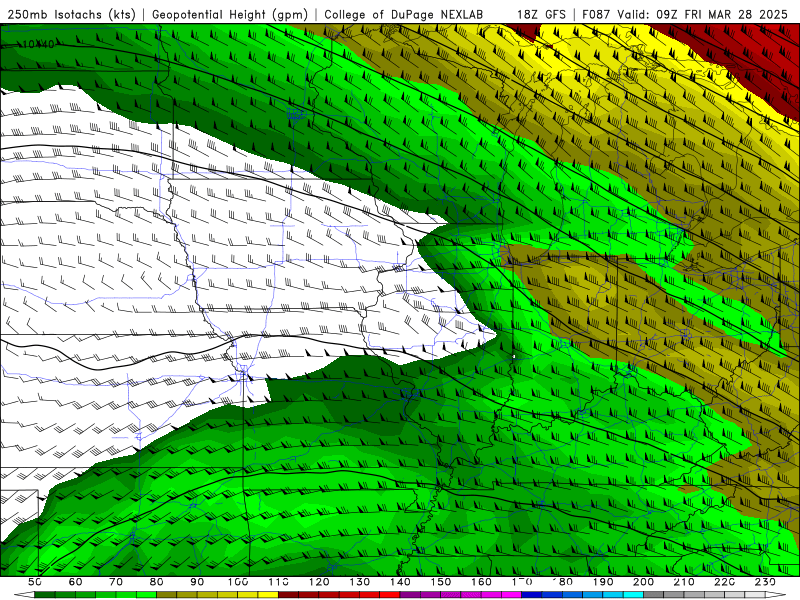Click the '100' colorbar value
This screenshot has height=600, width=800.
pos(238,582)
